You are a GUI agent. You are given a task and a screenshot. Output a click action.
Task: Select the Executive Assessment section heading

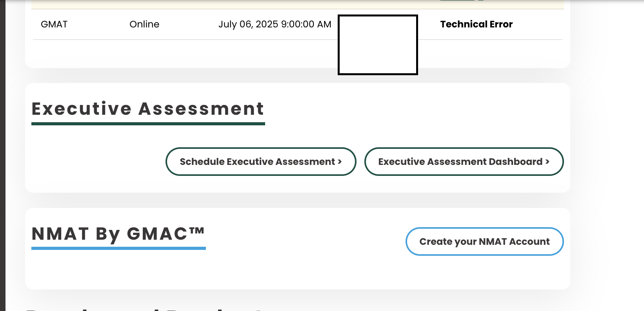click(148, 109)
